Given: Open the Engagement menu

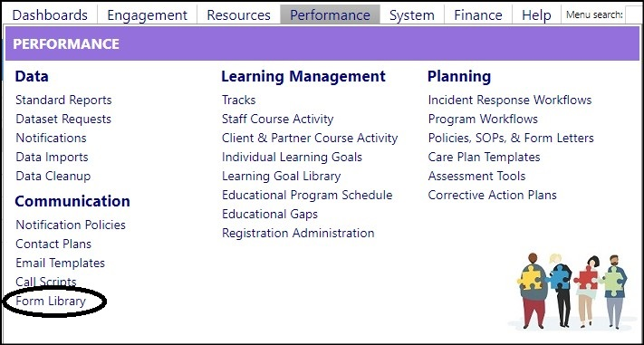Looking at the screenshot, I should tap(147, 15).
